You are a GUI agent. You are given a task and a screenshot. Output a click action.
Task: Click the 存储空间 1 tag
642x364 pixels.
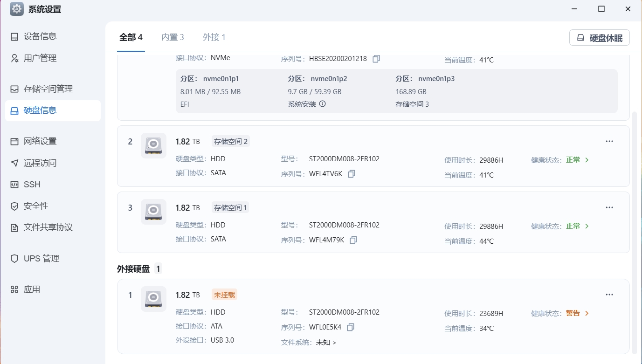[231, 207]
